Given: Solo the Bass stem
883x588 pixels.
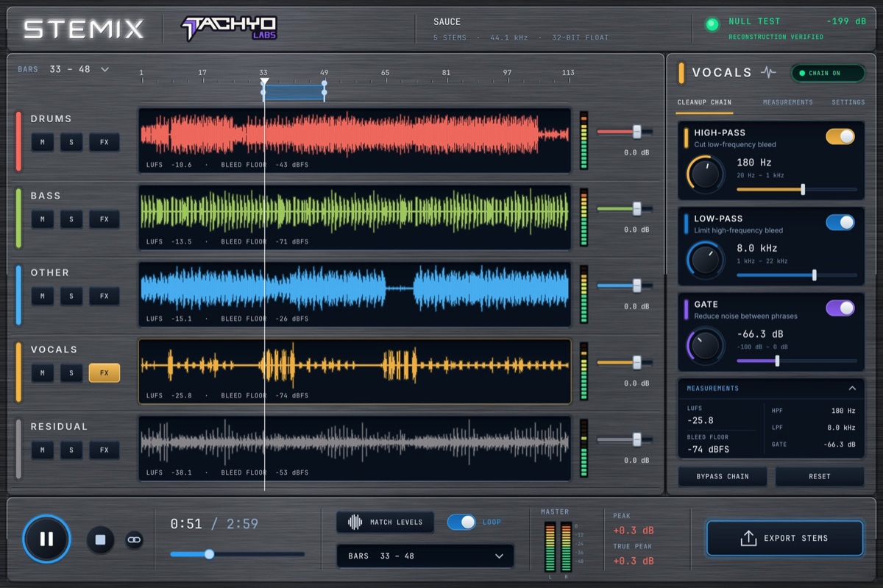Looking at the screenshot, I should (71, 219).
